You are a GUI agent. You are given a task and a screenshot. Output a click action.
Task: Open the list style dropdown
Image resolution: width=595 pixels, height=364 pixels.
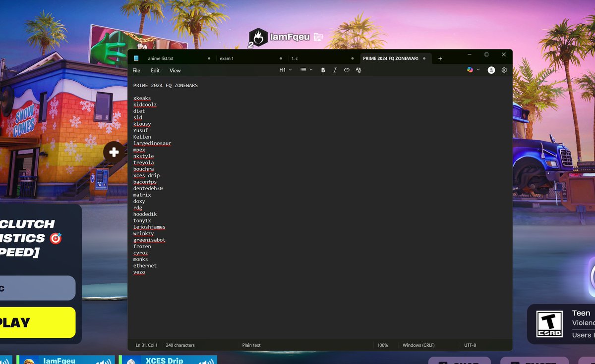pos(306,70)
